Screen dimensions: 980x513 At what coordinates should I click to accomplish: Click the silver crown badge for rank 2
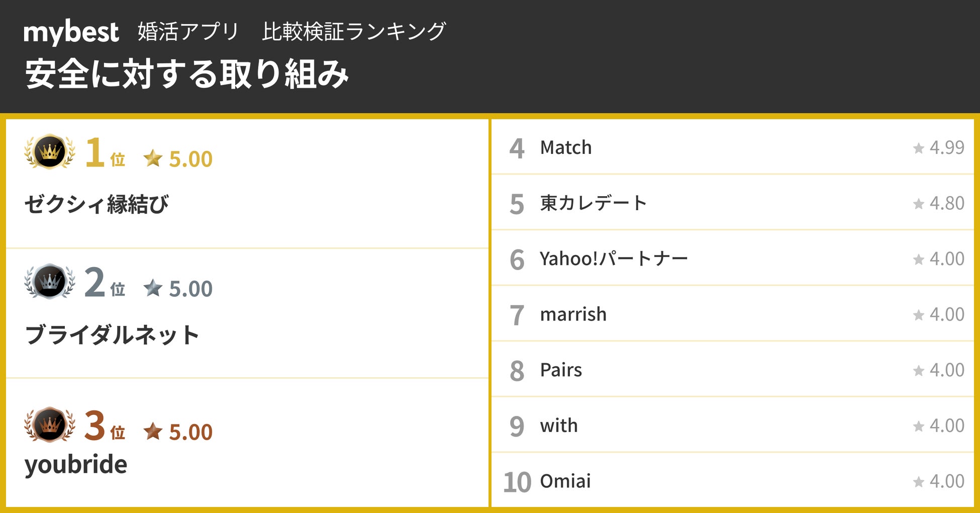tap(50, 281)
